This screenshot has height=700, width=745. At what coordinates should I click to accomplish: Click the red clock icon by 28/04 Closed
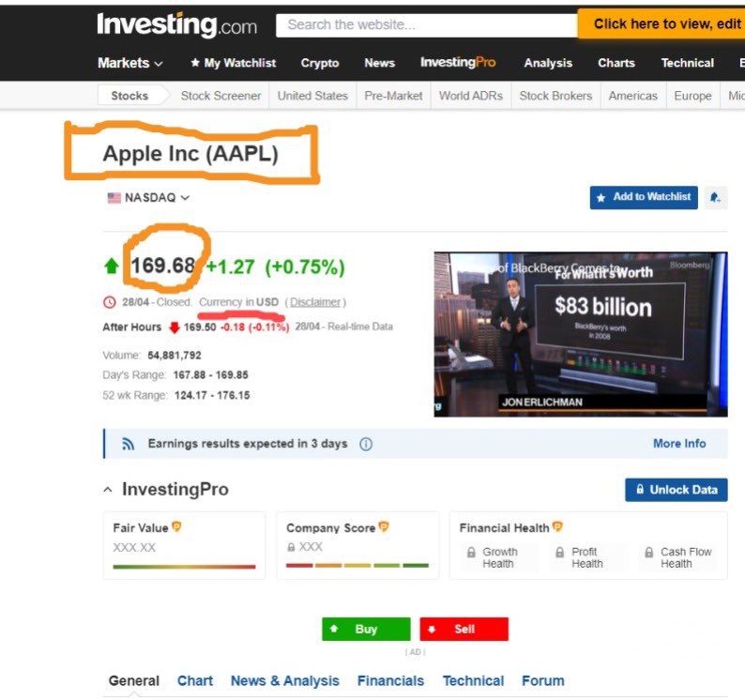point(109,302)
